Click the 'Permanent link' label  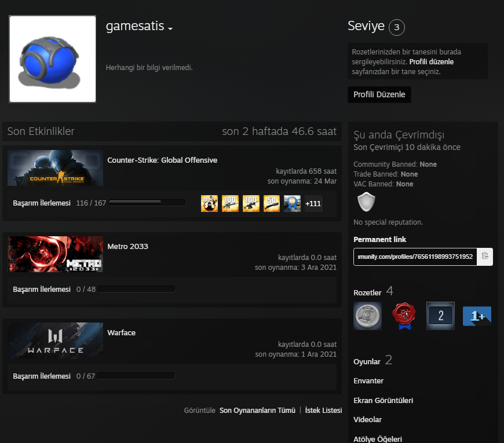click(x=379, y=239)
